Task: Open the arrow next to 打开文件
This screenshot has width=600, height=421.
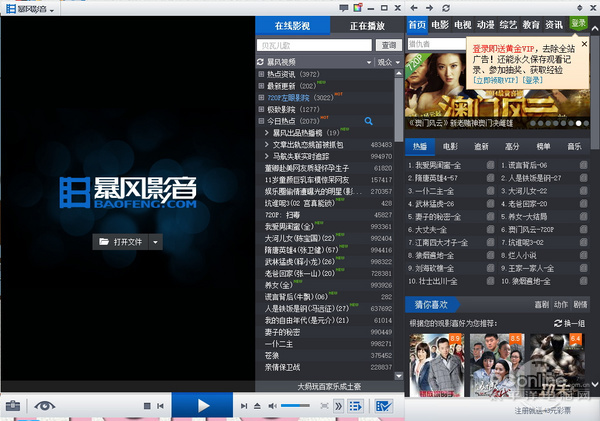Action: tap(155, 242)
